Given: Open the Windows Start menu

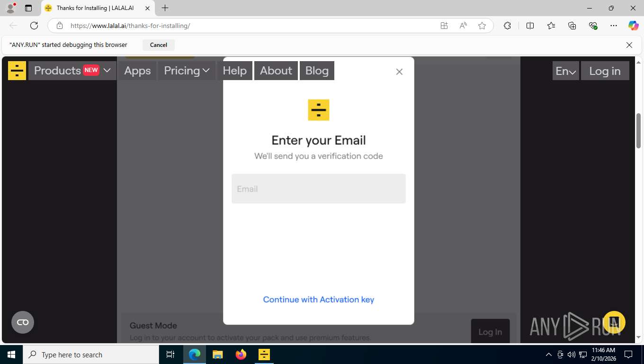Looking at the screenshot, I should pyautogui.click(x=11, y=355).
